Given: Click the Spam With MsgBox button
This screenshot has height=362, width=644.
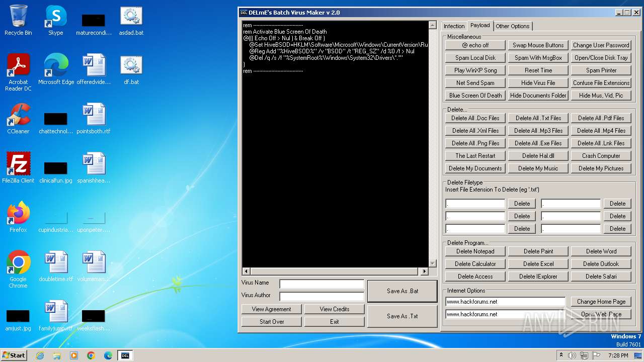Looking at the screenshot, I should point(538,58).
